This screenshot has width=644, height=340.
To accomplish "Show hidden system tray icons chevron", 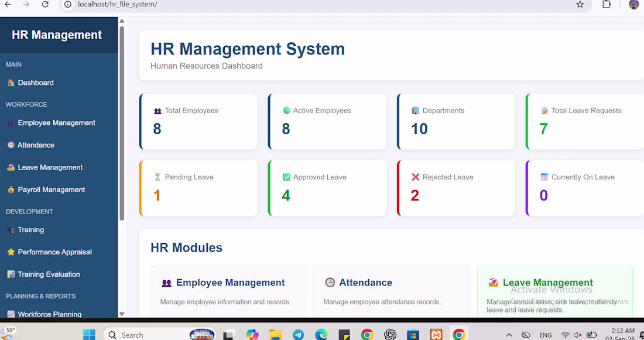I will pos(509,335).
